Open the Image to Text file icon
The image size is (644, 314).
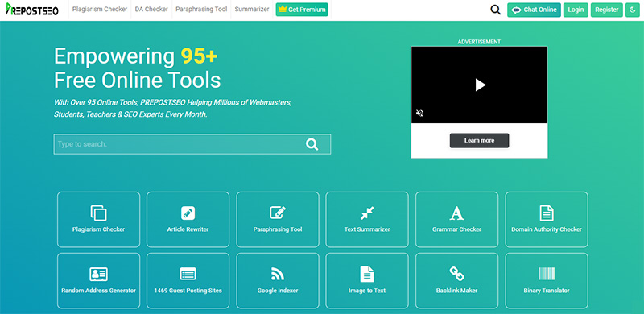point(367,274)
